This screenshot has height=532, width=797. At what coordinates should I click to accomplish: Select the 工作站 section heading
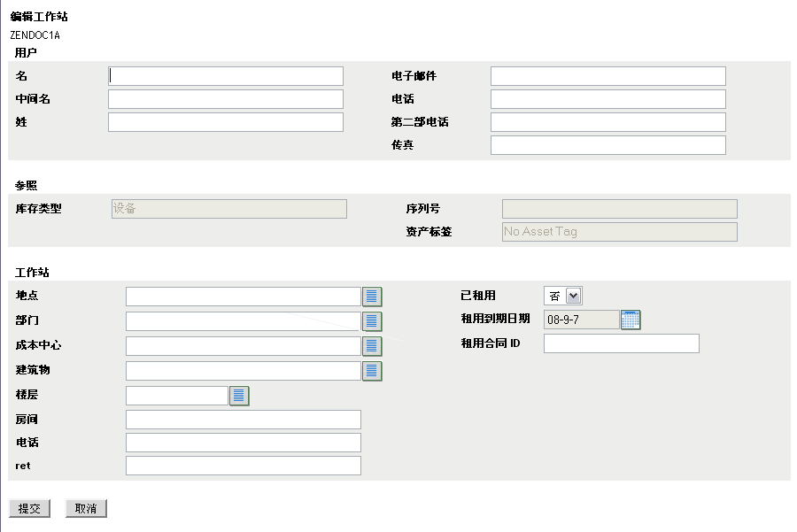click(x=32, y=273)
